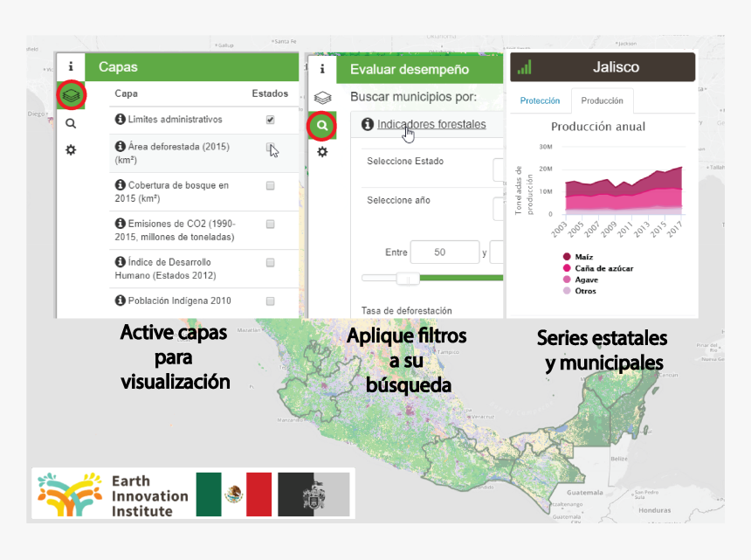Open settings gear in Capas sidebar
Image resolution: width=751 pixels, height=560 pixels.
pos(71,150)
